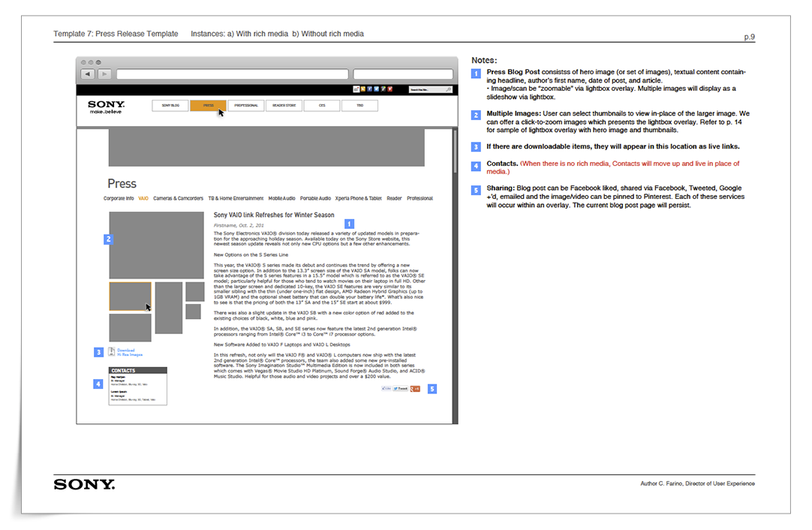The height and width of the screenshot is (530, 812).
Task: Click the bold 'Multiple Images:' note text
Action: coord(514,113)
